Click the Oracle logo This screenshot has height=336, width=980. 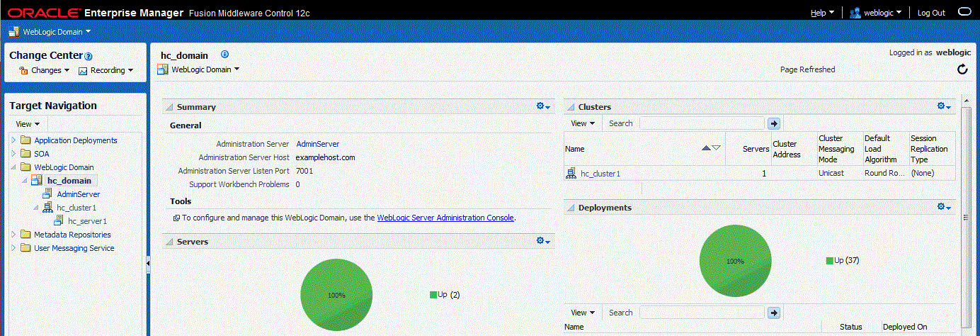pos(43,13)
